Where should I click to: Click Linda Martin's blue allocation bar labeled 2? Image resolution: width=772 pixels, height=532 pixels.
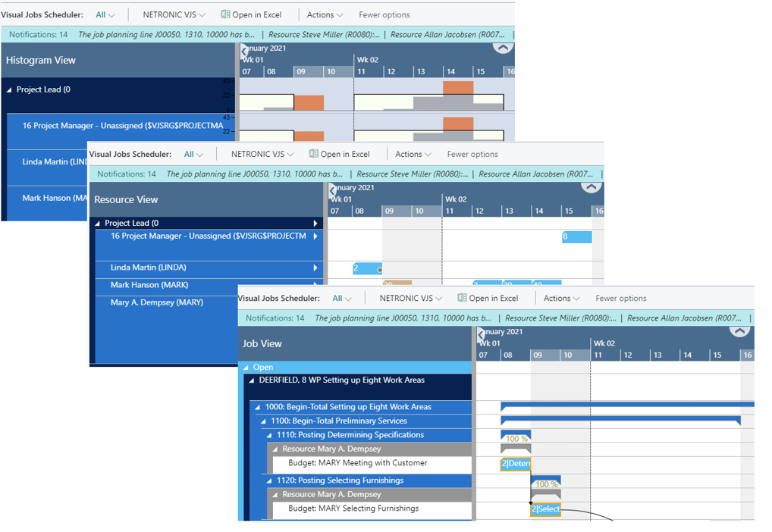point(367,268)
